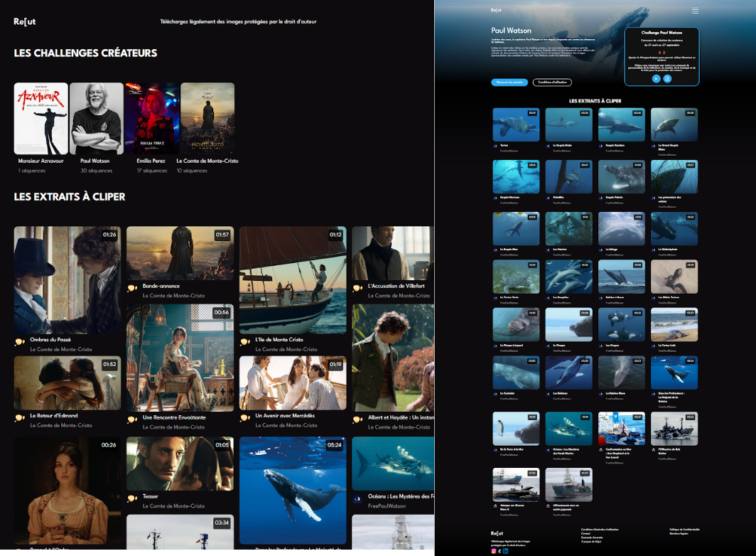Screen dimensions: 756x556
Task: Open the Ombres du Passé clip thumbnail
Action: (67, 280)
